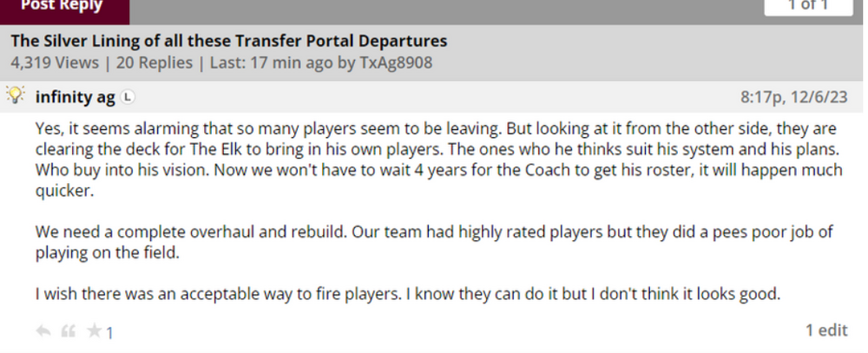Click the thread title about Transfer Portal Departures
The height and width of the screenshot is (353, 868).
coord(229,42)
